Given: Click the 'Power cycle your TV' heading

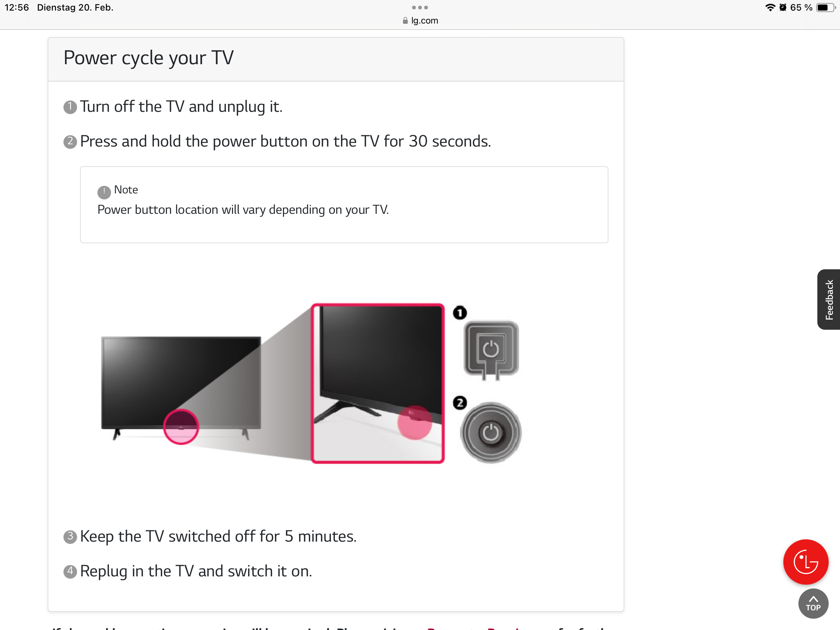Looking at the screenshot, I should (x=148, y=58).
